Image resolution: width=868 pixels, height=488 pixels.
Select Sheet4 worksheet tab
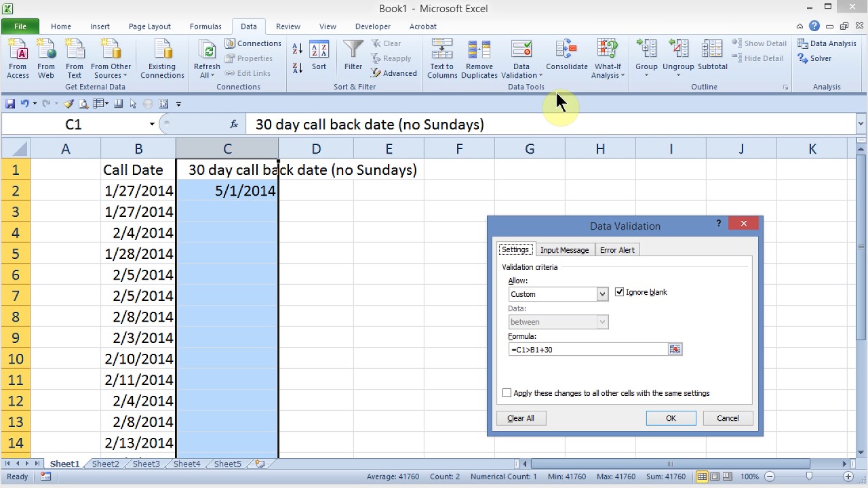pos(186,464)
